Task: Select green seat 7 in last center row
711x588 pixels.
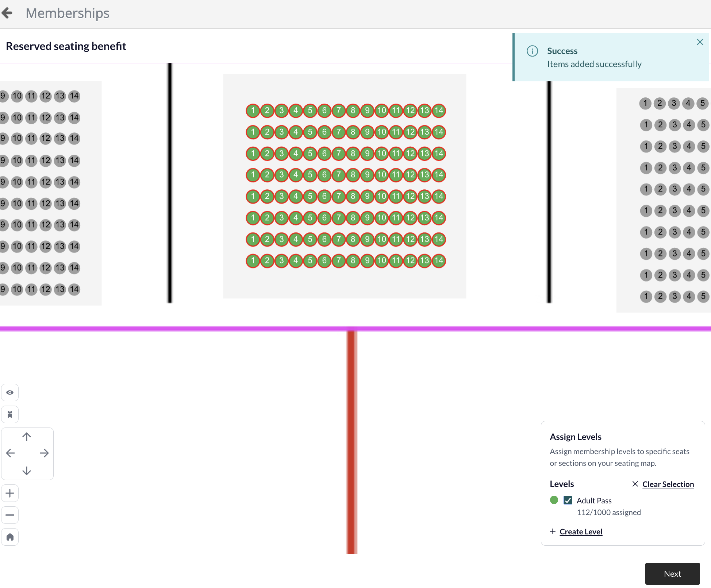Action: [339, 261]
